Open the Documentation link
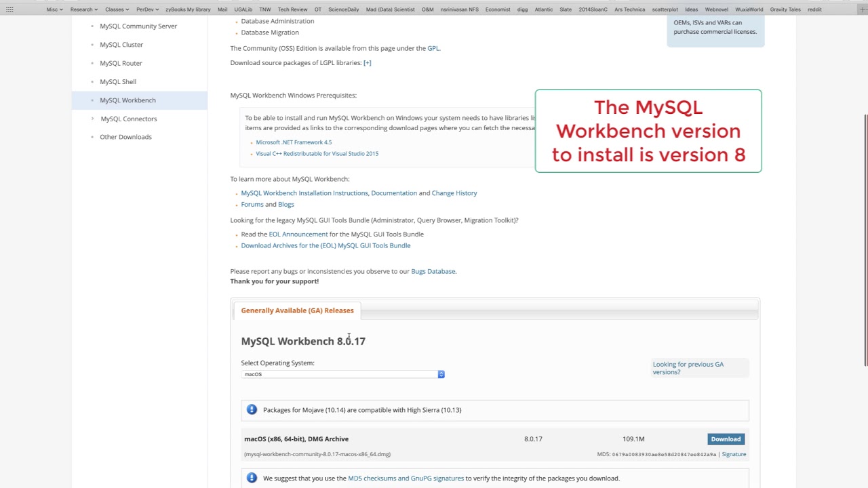Screen dimensions: 868x488 pyautogui.click(x=394, y=193)
